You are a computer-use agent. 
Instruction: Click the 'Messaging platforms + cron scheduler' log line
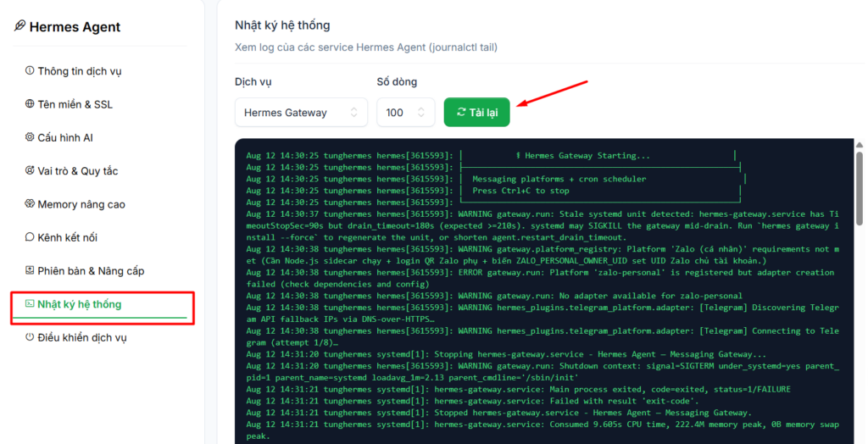tap(496, 179)
